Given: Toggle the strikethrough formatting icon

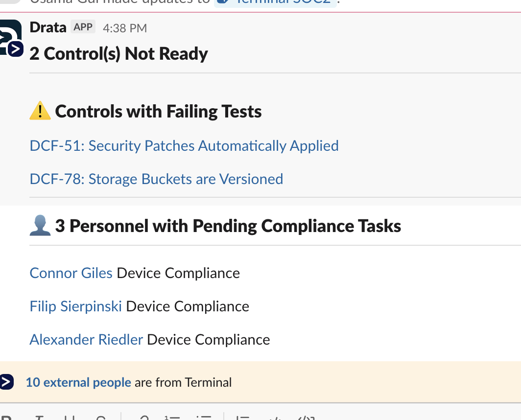Looking at the screenshot, I should tap(100, 418).
